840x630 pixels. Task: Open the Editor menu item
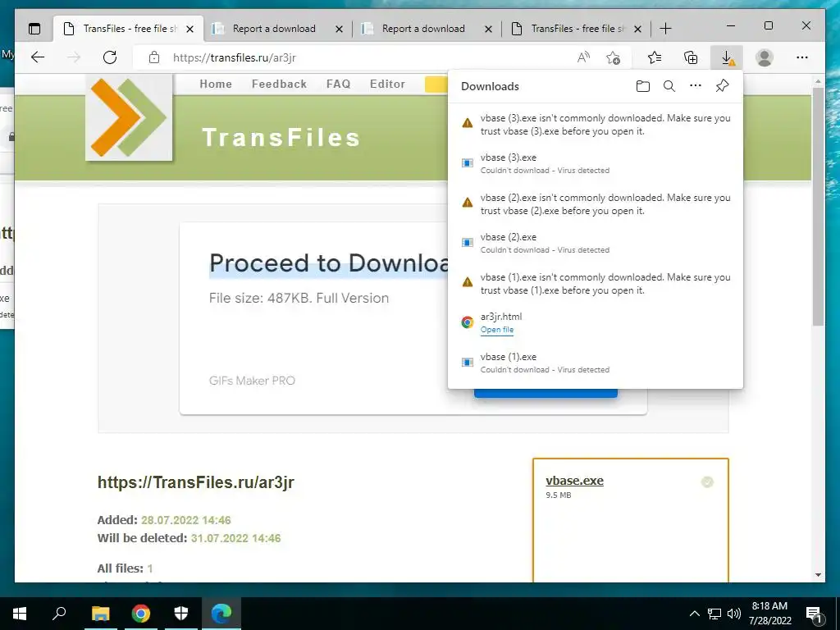coord(387,84)
